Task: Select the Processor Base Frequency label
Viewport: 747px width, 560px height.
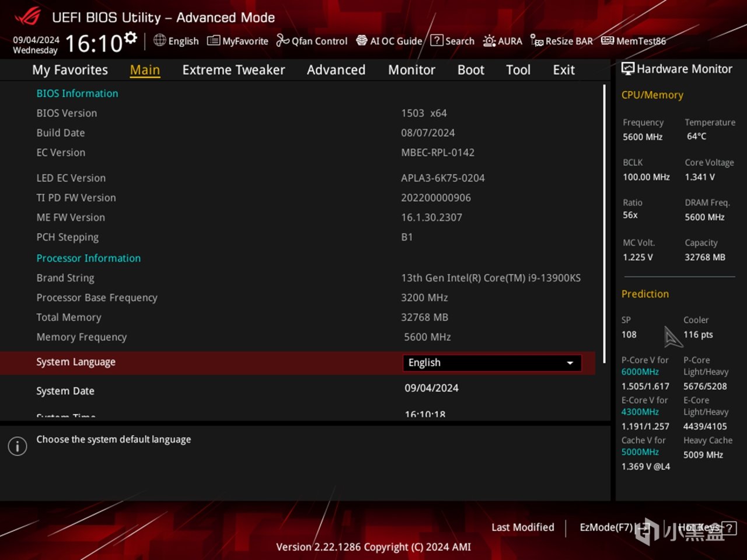Action: point(97,298)
